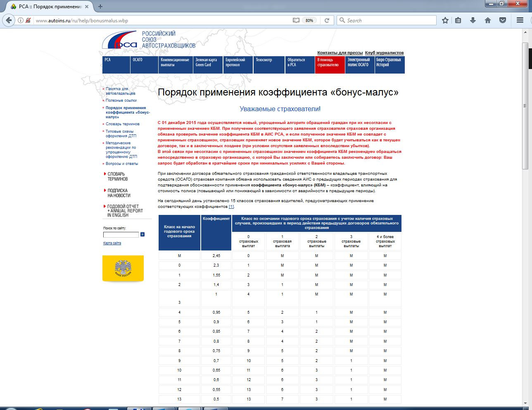Open Вопросы и ответы sidebar link
The height and width of the screenshot is (410, 532).
pos(122,164)
